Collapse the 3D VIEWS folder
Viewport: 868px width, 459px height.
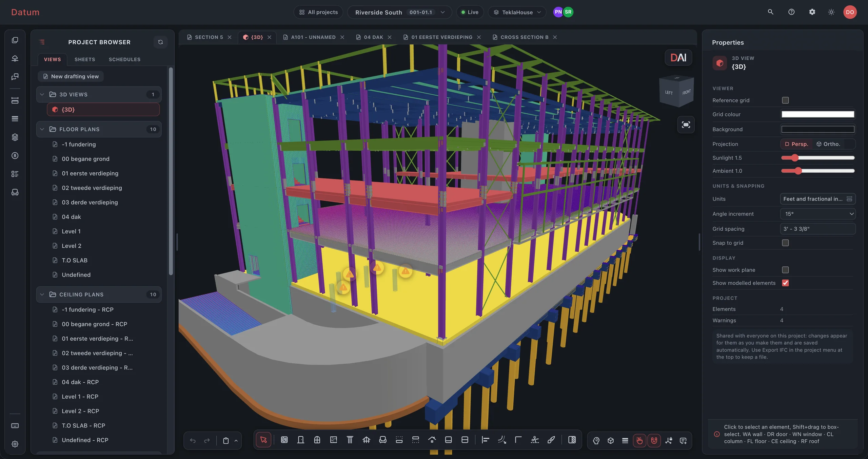(42, 94)
